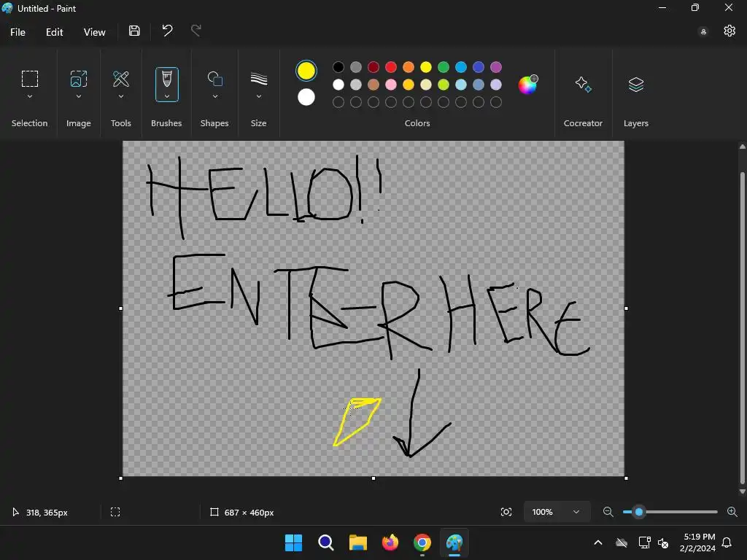Click the account profile icon

click(703, 31)
